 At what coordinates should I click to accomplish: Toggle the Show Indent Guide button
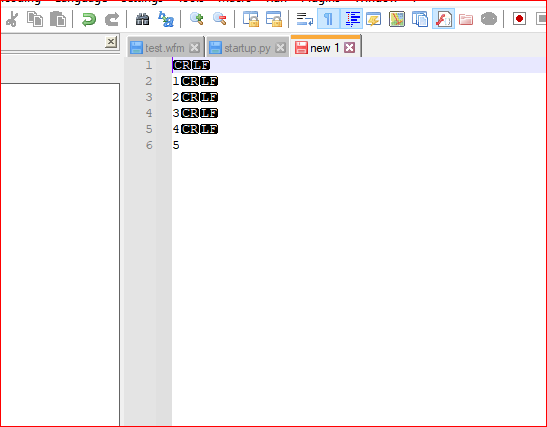click(351, 19)
